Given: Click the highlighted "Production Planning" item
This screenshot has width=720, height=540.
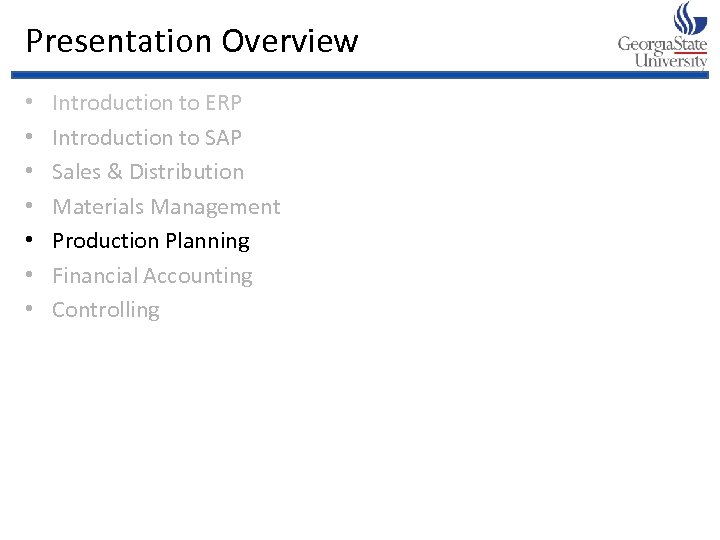Looking at the screenshot, I should click(151, 241).
